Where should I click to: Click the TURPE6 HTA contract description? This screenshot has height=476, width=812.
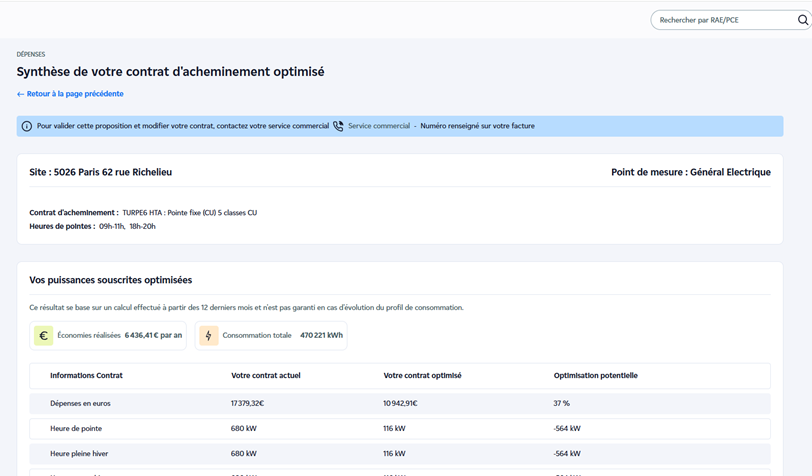coord(190,213)
